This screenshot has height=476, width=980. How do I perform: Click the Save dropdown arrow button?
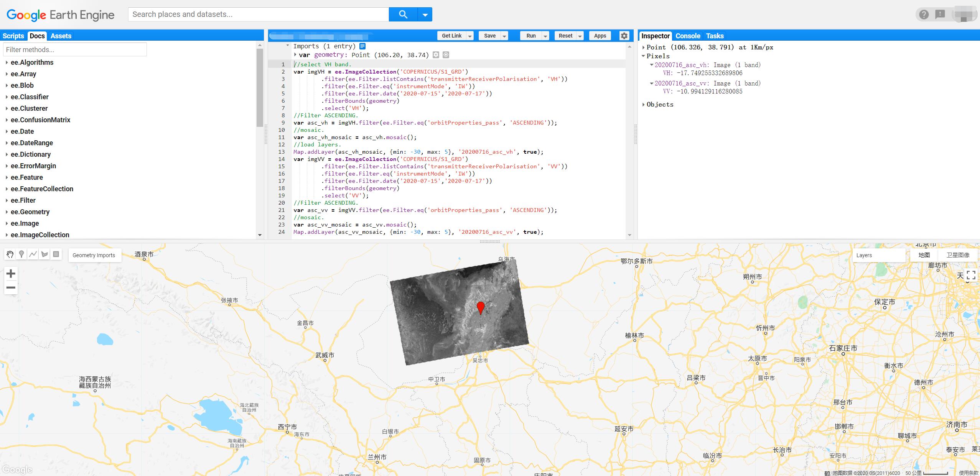click(504, 36)
